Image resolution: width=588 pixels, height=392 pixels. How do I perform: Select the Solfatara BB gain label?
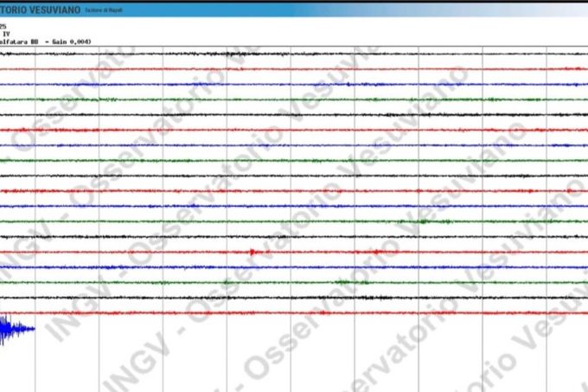pyautogui.click(x=45, y=42)
